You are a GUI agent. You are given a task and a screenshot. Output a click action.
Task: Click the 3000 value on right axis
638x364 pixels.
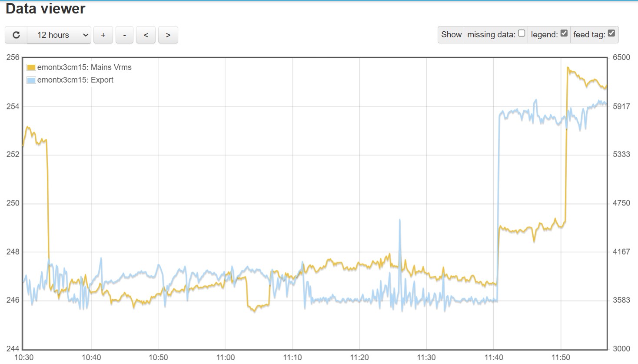pos(621,348)
